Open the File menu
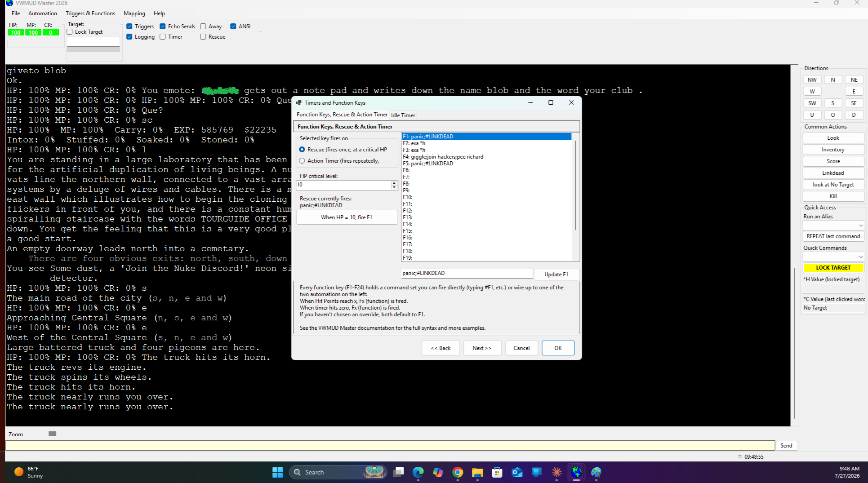 click(16, 13)
